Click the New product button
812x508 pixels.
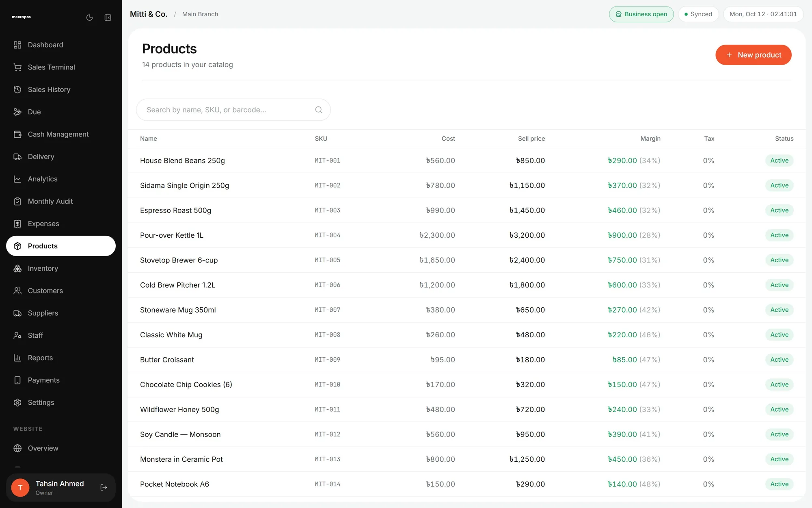tap(754, 55)
